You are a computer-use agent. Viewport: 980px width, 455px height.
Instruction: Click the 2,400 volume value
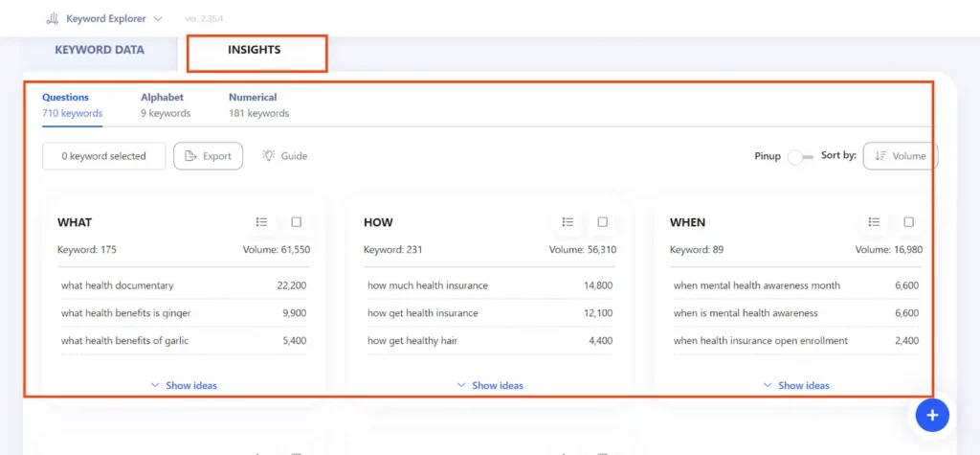coord(907,340)
